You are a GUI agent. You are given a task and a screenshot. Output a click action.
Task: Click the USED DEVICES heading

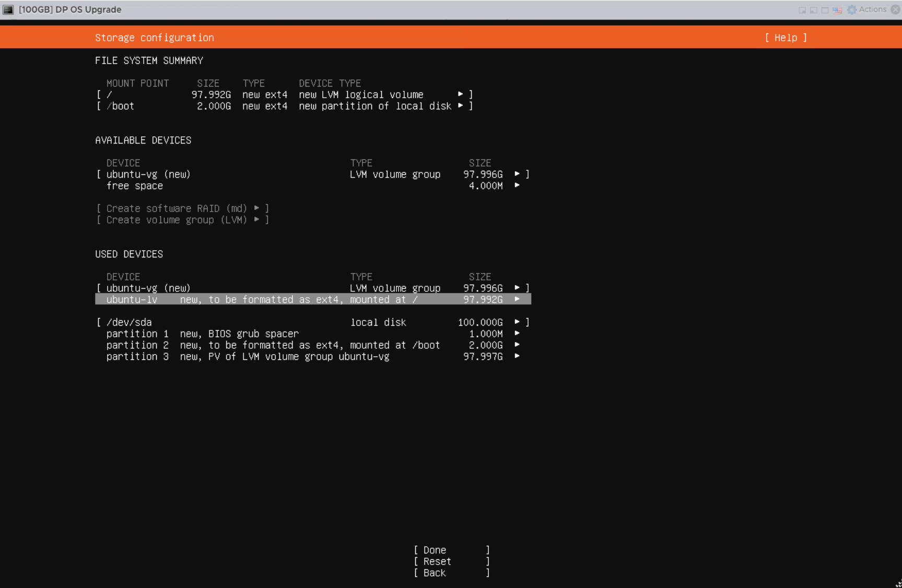point(129,254)
